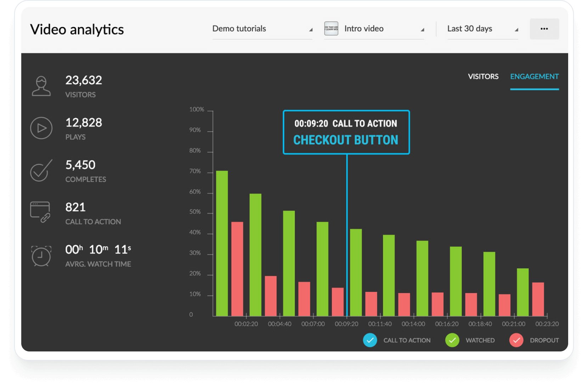The width and height of the screenshot is (588, 389).
Task: Select the Average Watch Time clock icon
Action: pos(41,256)
